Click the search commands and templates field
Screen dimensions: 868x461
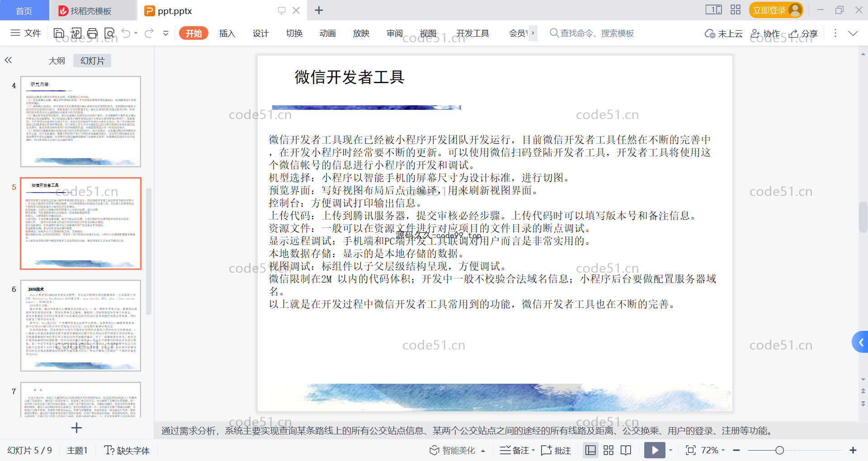click(x=592, y=33)
